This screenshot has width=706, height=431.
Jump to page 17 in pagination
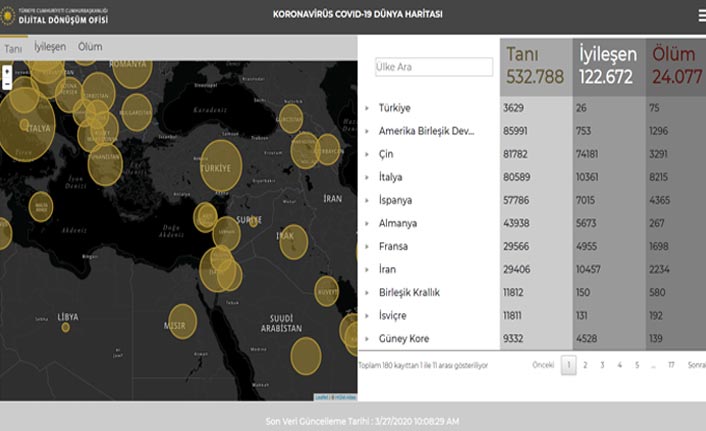coord(671,366)
